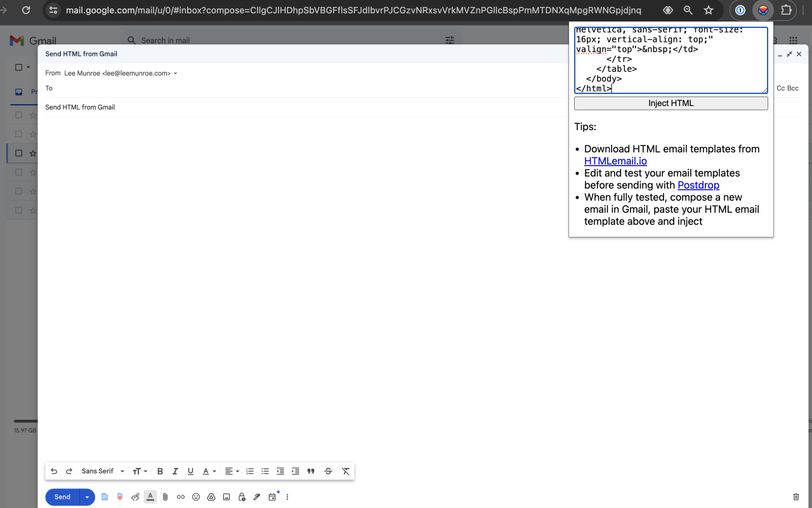Open the text color picker
The height and width of the screenshot is (508, 812).
click(x=209, y=471)
